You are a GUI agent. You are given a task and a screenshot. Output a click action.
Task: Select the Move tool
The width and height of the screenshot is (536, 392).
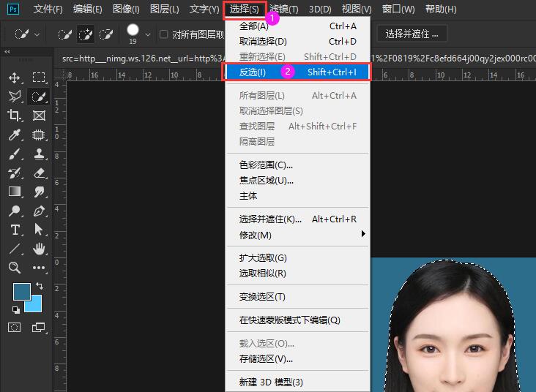pos(15,78)
